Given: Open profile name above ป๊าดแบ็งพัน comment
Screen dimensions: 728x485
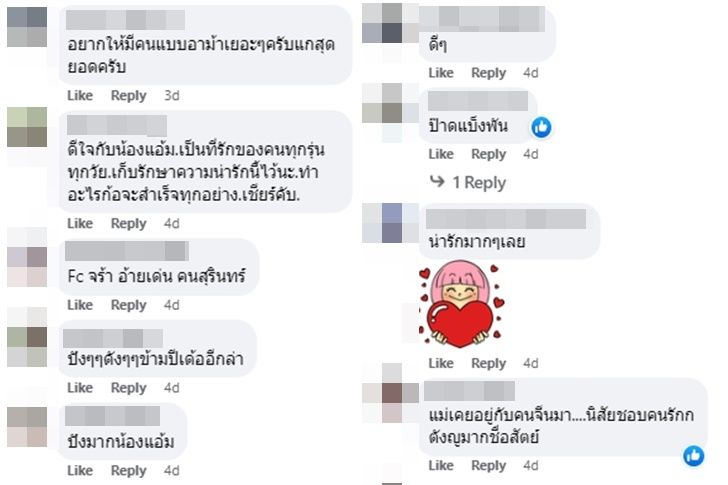Looking at the screenshot, I should click(478, 101).
